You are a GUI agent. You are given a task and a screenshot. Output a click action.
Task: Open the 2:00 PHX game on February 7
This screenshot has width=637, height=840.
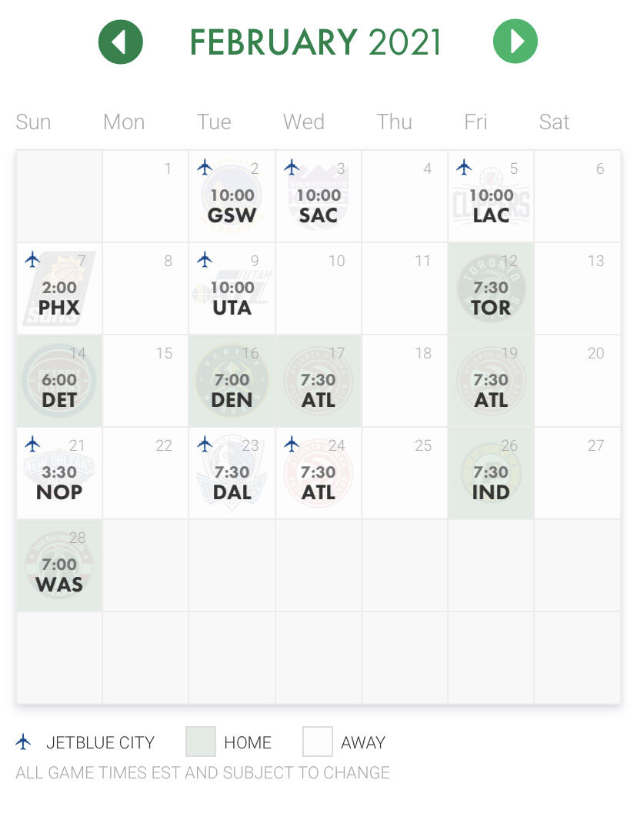[59, 288]
